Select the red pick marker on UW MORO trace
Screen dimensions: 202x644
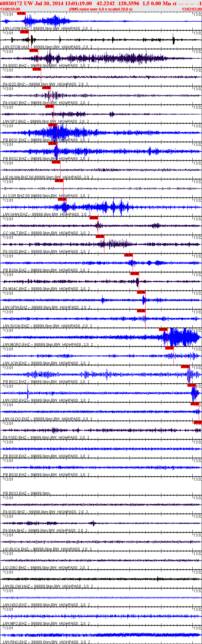click(163, 329)
